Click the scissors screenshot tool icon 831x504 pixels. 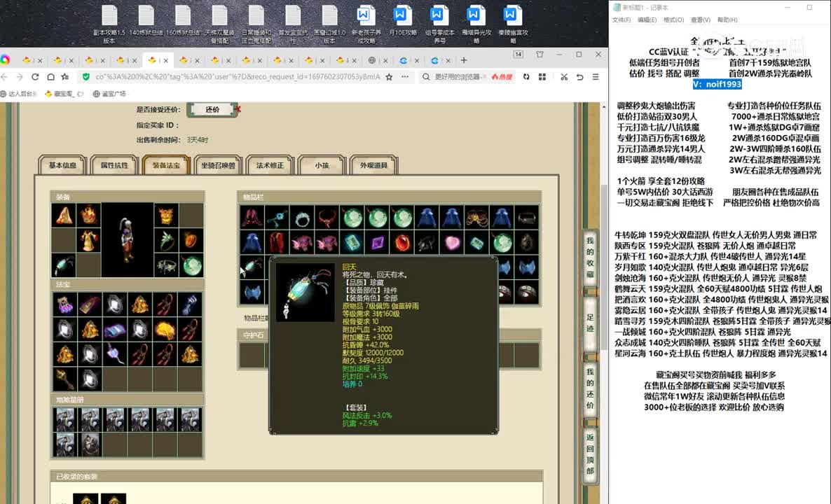click(x=564, y=77)
